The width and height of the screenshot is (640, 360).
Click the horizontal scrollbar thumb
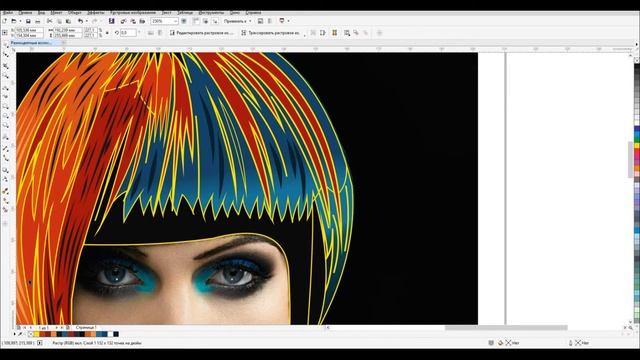[x=506, y=328]
